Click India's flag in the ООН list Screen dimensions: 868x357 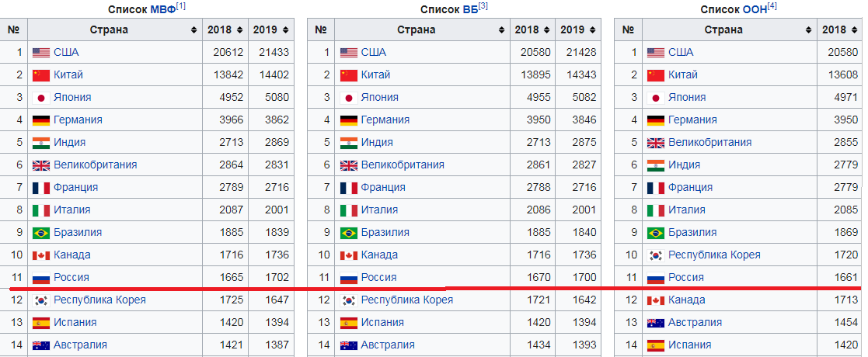coord(655,165)
